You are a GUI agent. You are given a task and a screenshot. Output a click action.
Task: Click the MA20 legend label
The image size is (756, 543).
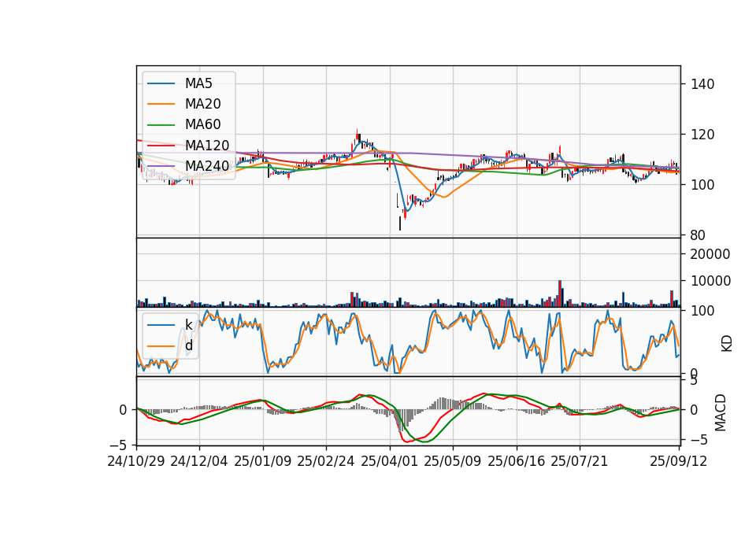tap(202, 104)
